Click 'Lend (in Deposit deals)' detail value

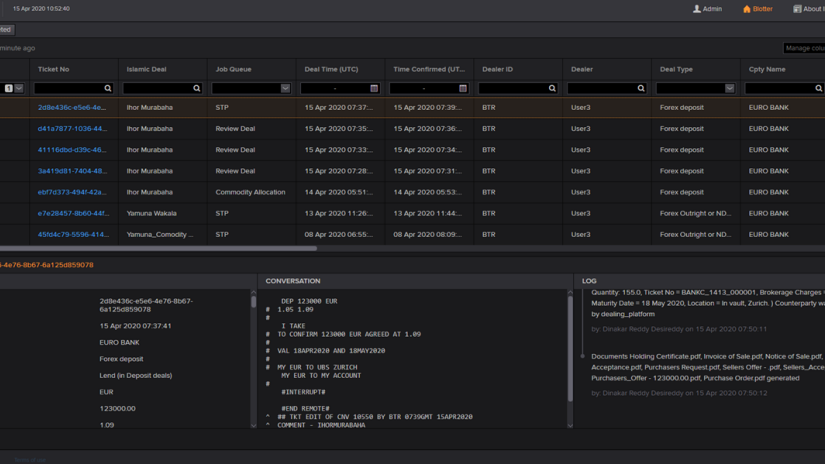click(136, 376)
